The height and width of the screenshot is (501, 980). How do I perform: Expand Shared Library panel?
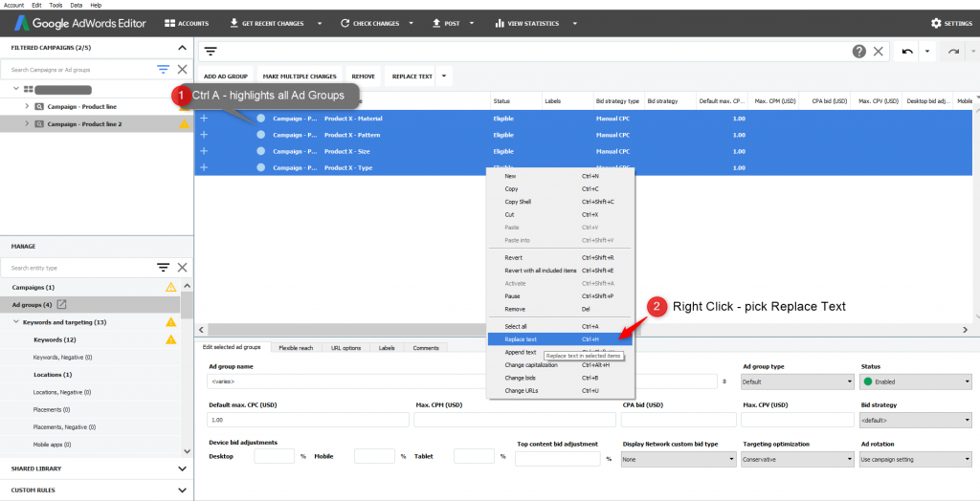tap(182, 468)
